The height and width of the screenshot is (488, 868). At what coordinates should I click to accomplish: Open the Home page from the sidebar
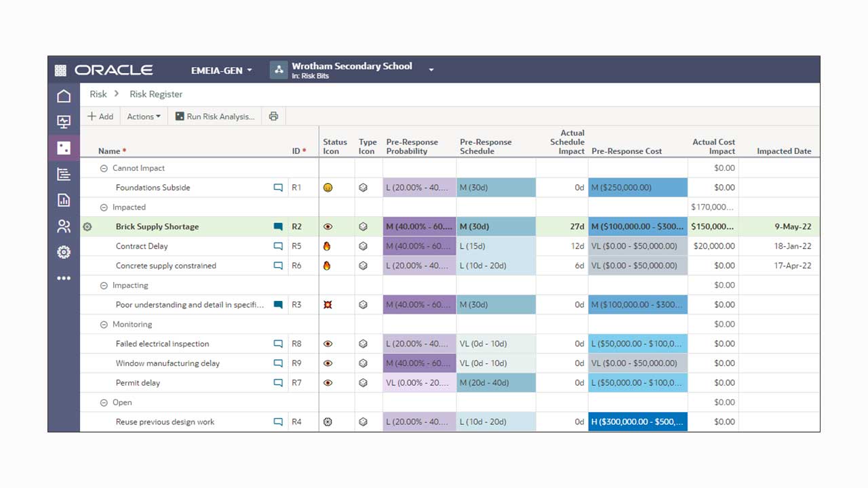pos(63,96)
